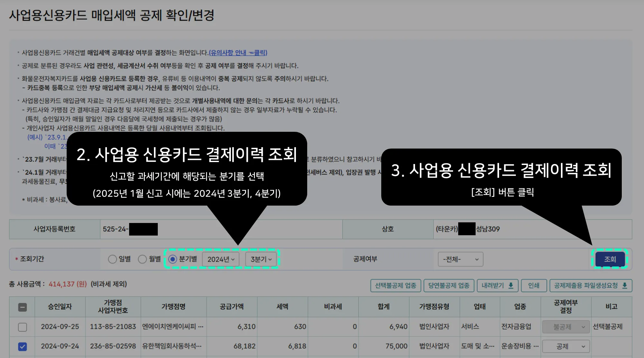Click 엔에이치엔케이씨피 merchant name cell
This screenshot has width=644, height=358.
coord(173,327)
